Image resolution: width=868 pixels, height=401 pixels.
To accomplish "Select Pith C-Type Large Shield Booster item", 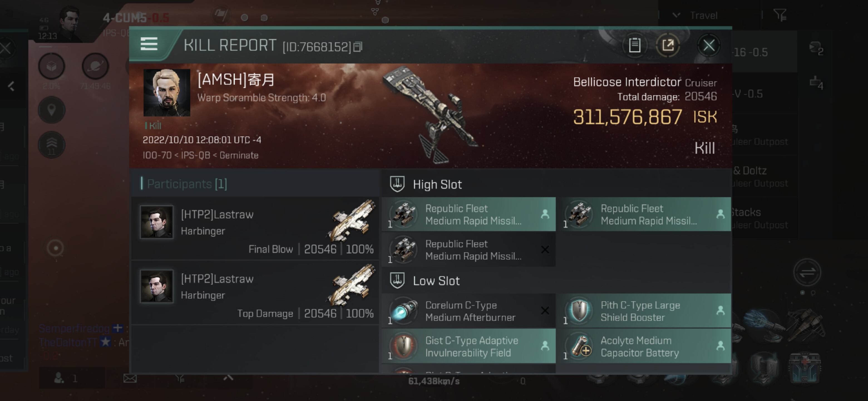I will pos(644,311).
